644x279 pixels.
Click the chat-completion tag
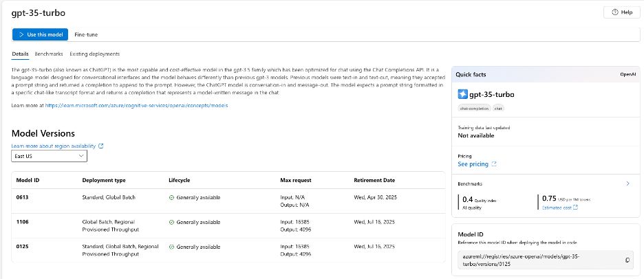pyautogui.click(x=474, y=109)
